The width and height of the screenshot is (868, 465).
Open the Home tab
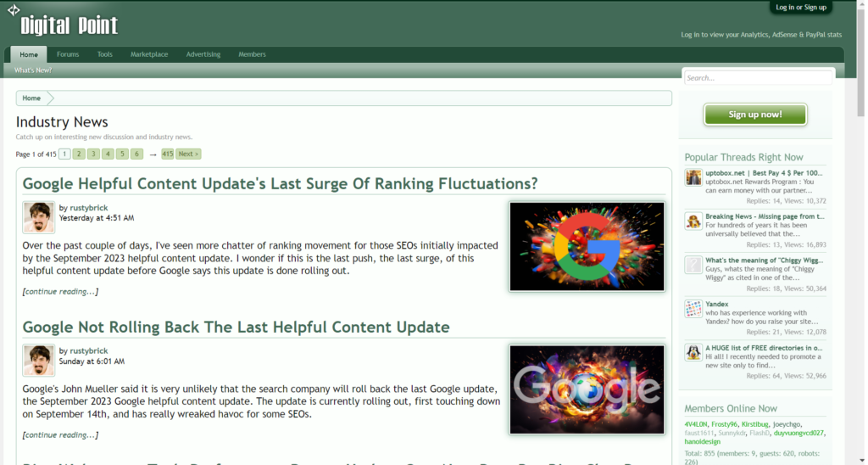click(x=29, y=54)
